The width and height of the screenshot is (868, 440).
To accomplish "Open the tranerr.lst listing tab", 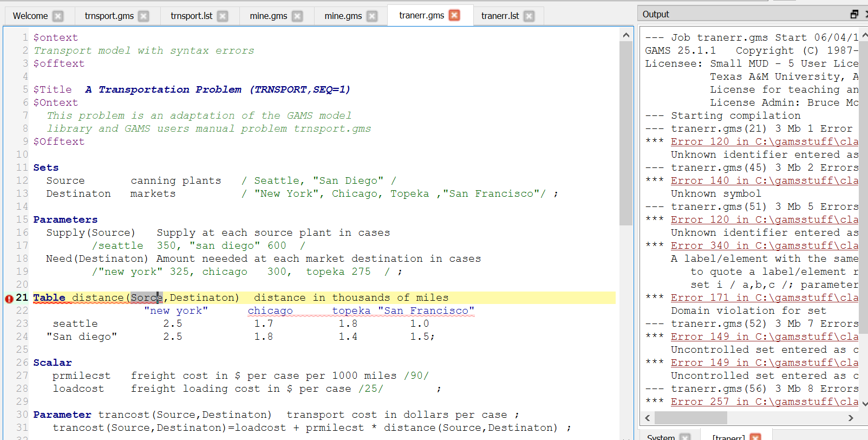I will pyautogui.click(x=499, y=16).
